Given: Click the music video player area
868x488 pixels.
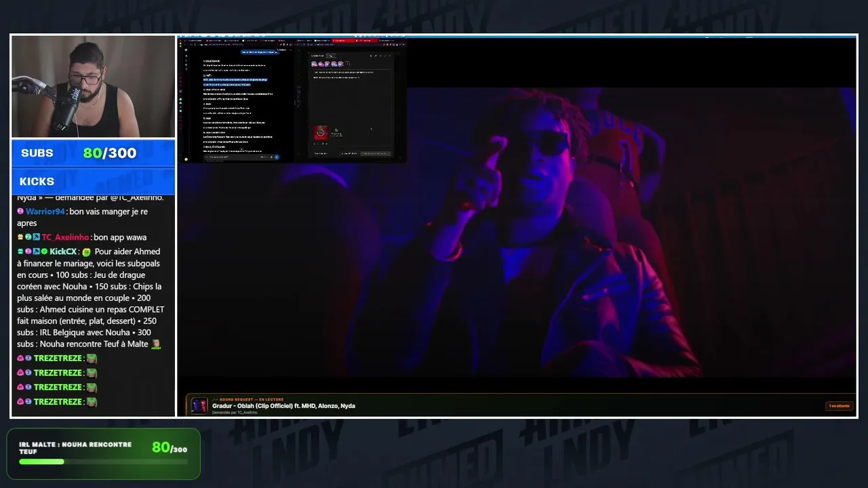Looking at the screenshot, I should [x=517, y=231].
